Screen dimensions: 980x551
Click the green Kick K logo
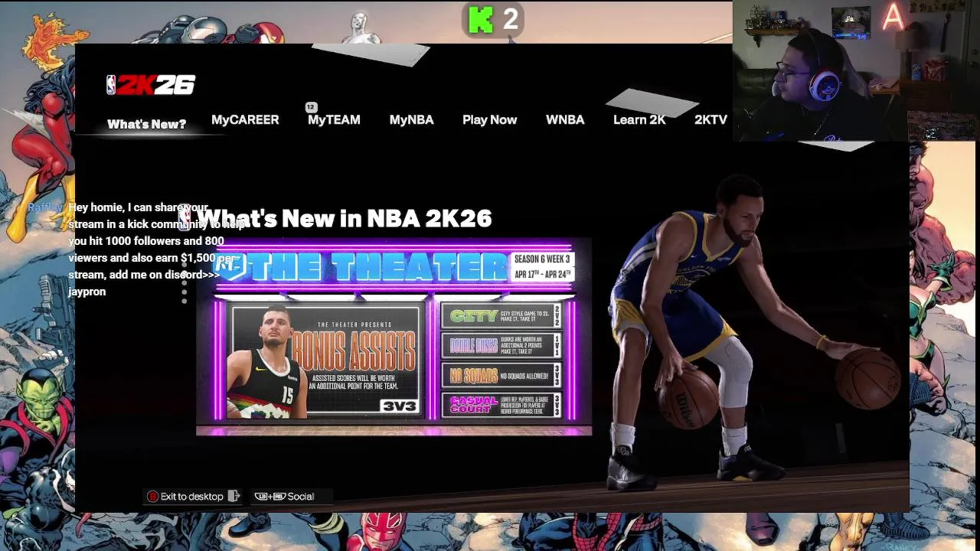[481, 20]
